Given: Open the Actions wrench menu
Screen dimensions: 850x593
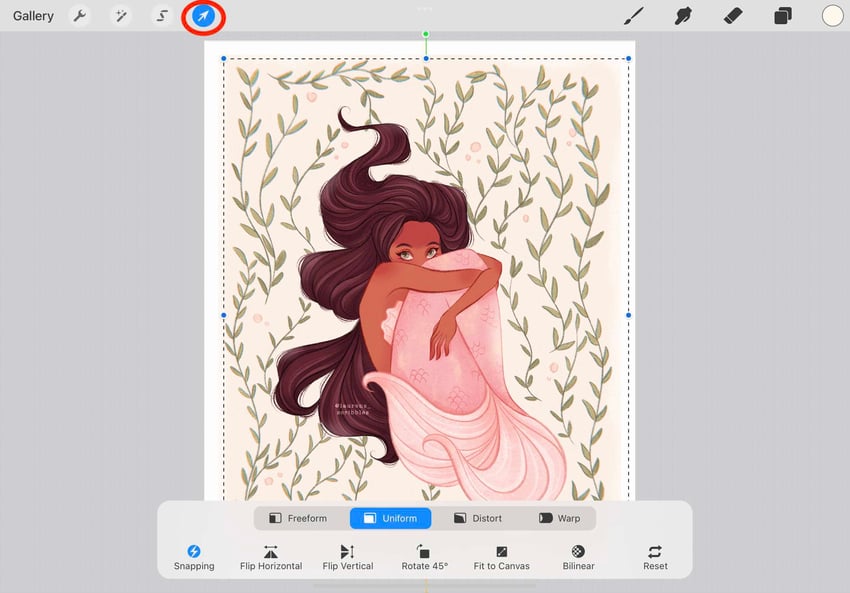Looking at the screenshot, I should point(80,16).
